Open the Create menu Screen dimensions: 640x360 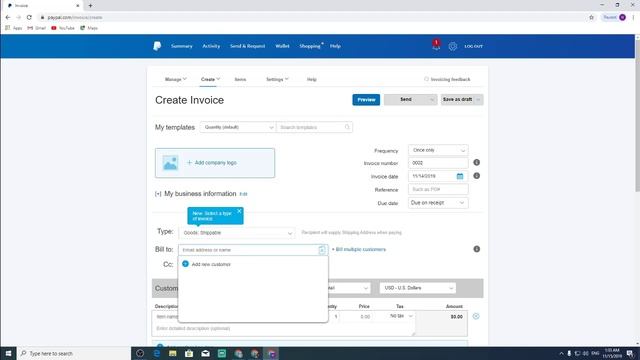[210, 79]
